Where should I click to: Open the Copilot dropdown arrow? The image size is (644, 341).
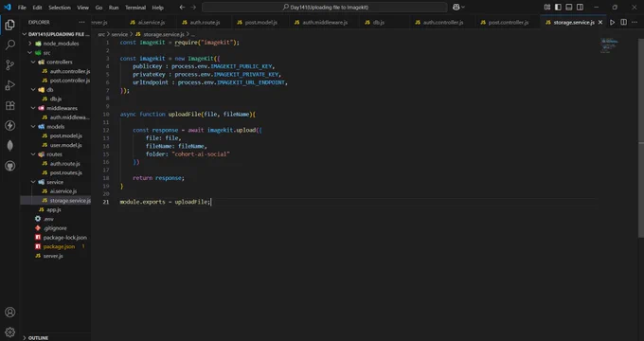coord(463,7)
